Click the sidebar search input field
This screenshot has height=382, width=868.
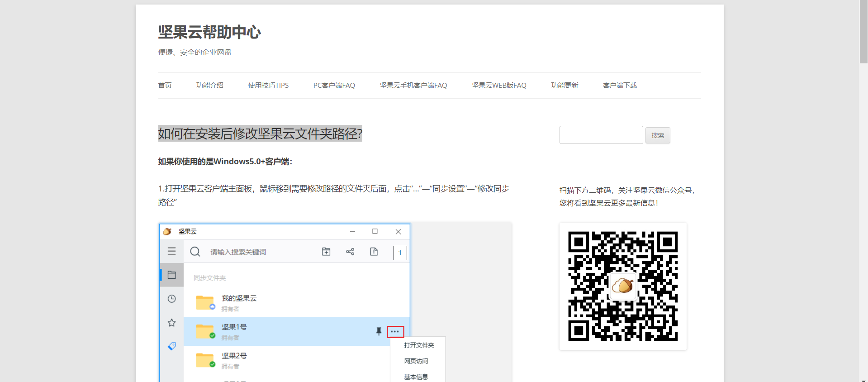[601, 135]
